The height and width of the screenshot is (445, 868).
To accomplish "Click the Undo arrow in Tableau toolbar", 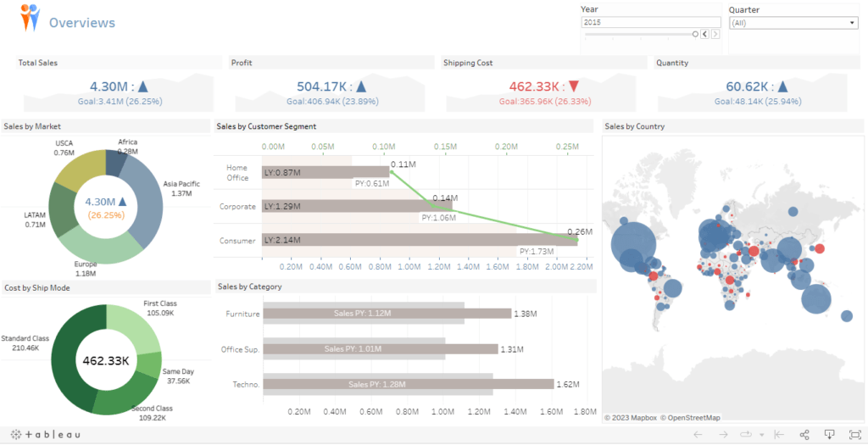I will pyautogui.click(x=698, y=435).
